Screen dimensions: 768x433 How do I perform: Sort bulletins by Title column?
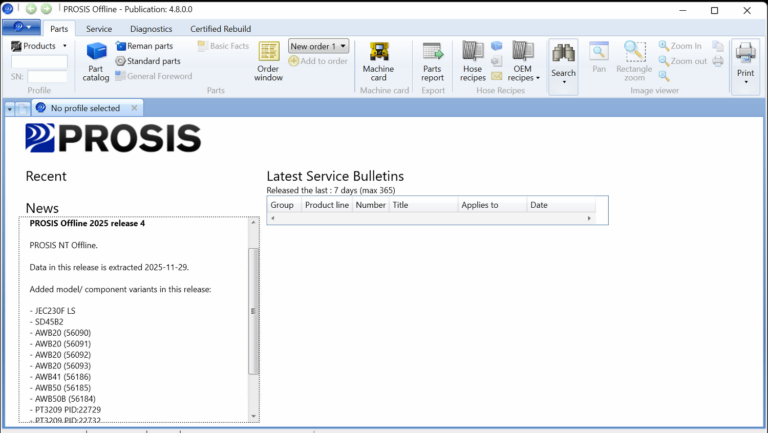click(423, 205)
